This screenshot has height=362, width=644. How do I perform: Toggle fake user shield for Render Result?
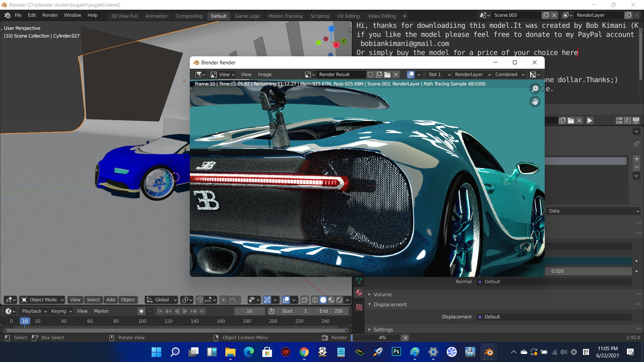(370, 74)
